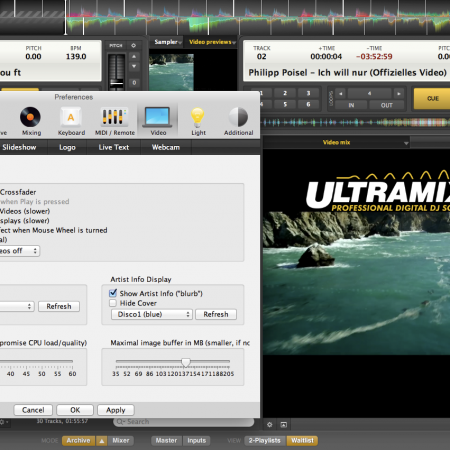Toggle the Inputs view button
The image size is (450, 450).
click(197, 441)
